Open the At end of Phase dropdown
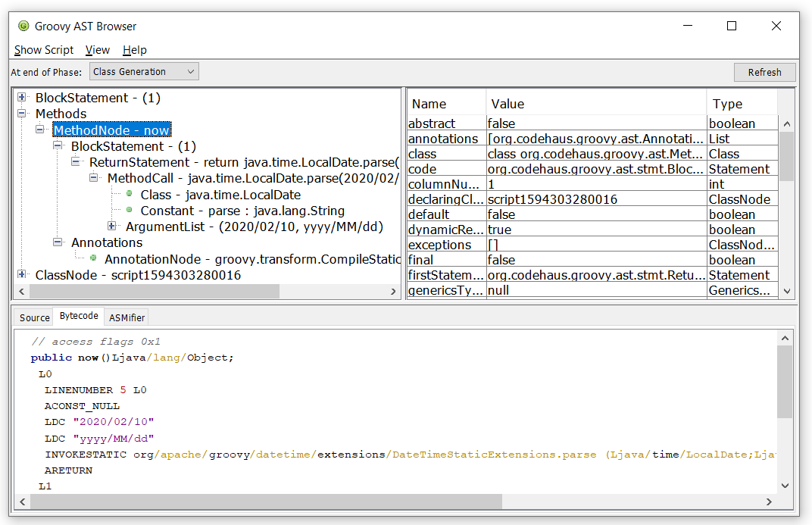Screen dimensions: 812x525 [191, 71]
